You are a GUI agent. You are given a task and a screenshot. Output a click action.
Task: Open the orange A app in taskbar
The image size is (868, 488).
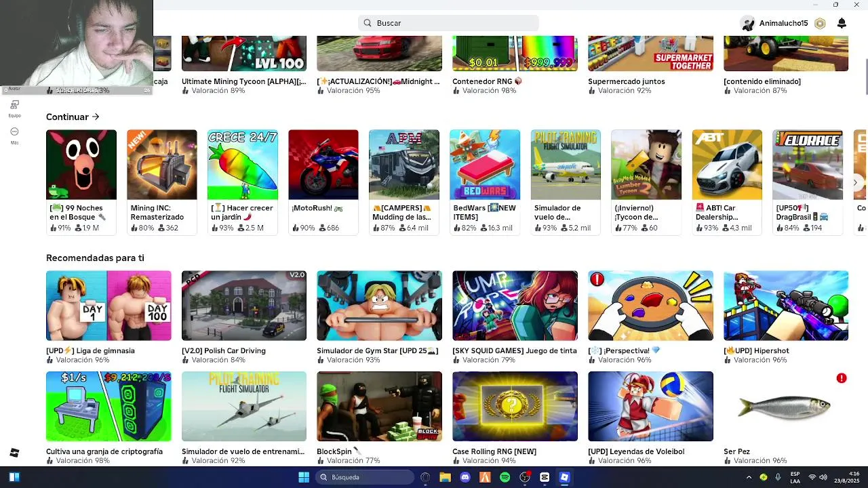485,477
